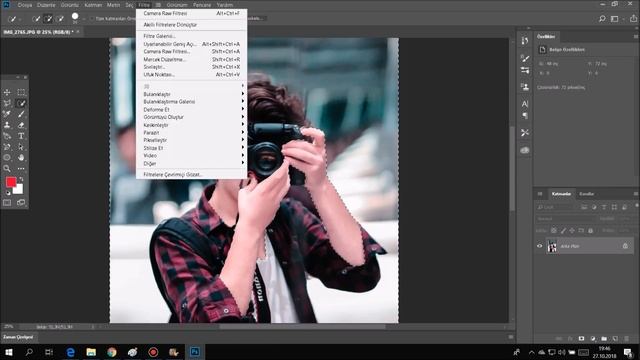Select the Spot Healing tool
640x360 pixels.
(x=7, y=114)
